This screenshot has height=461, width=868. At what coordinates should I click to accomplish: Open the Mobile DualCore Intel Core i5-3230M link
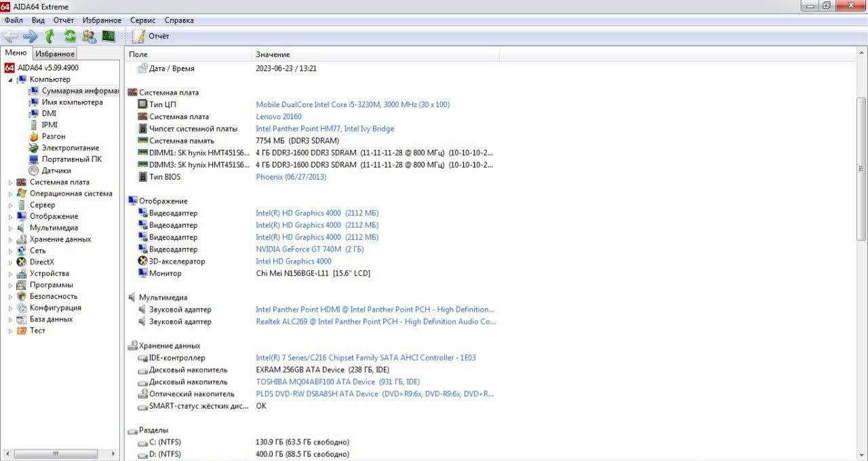353,104
